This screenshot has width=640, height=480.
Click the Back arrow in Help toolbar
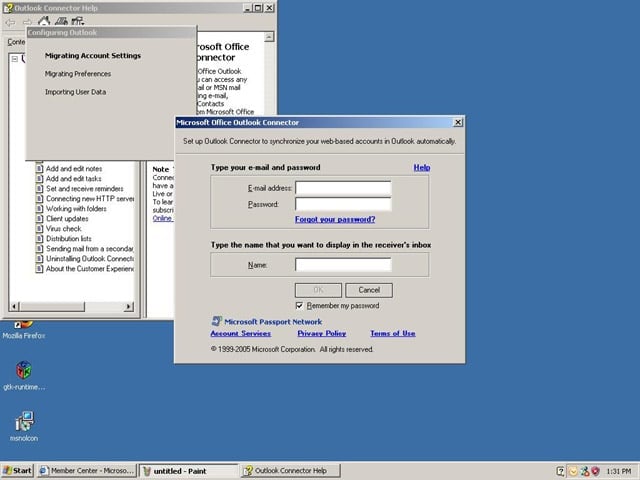10,22
